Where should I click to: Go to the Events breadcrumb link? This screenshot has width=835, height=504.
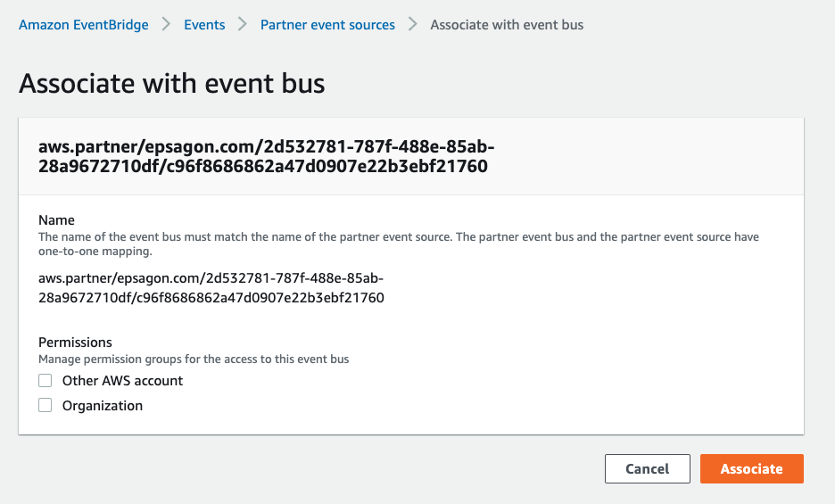(x=204, y=25)
